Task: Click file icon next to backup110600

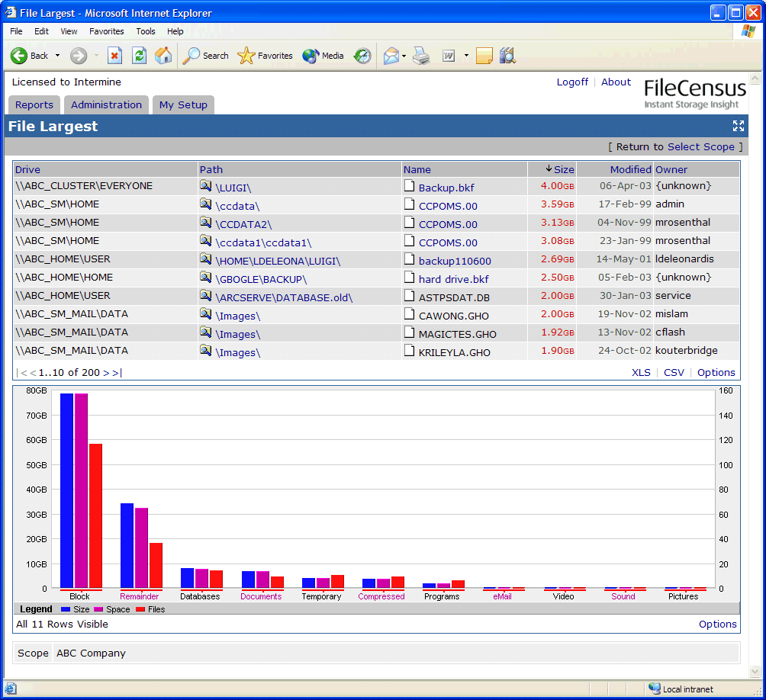Action: point(410,258)
